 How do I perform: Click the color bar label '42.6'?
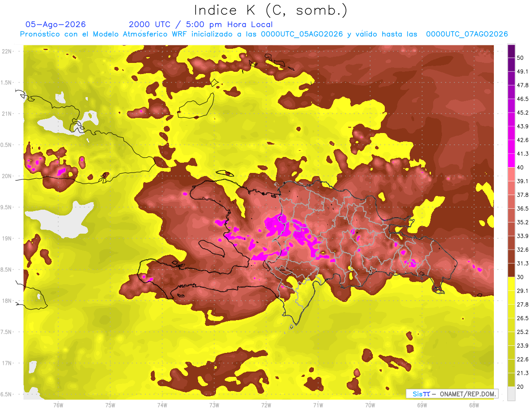pos(522,140)
